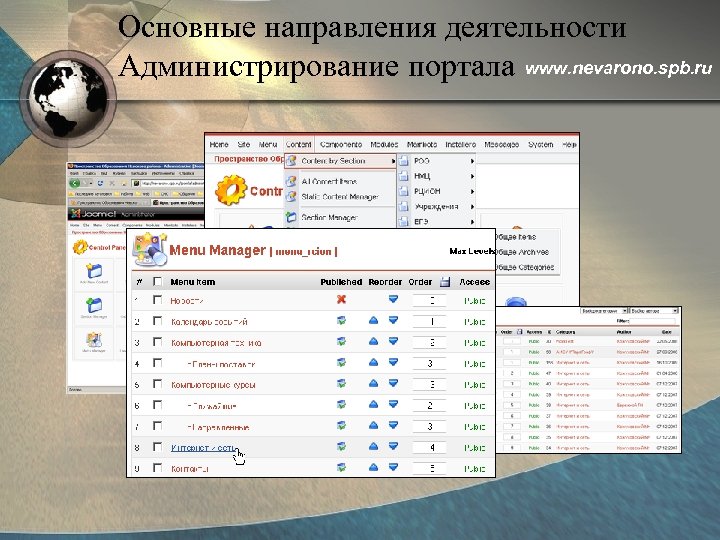
Task: Tick the checkbox for Контакты row
Action: [158, 468]
